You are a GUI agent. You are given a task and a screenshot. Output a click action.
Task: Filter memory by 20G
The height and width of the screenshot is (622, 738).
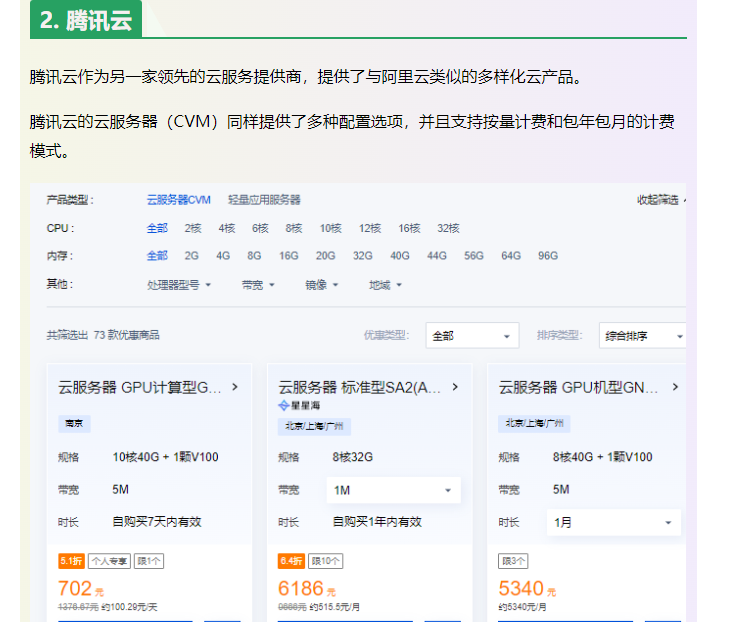pyautogui.click(x=325, y=255)
